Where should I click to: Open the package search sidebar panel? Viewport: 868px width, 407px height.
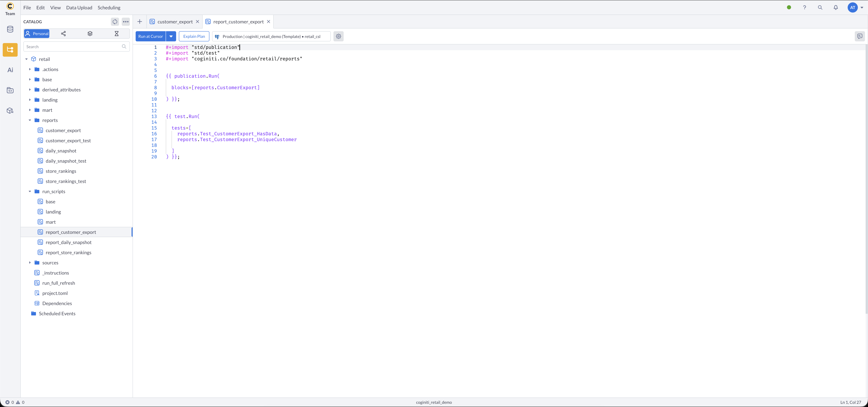click(10, 110)
